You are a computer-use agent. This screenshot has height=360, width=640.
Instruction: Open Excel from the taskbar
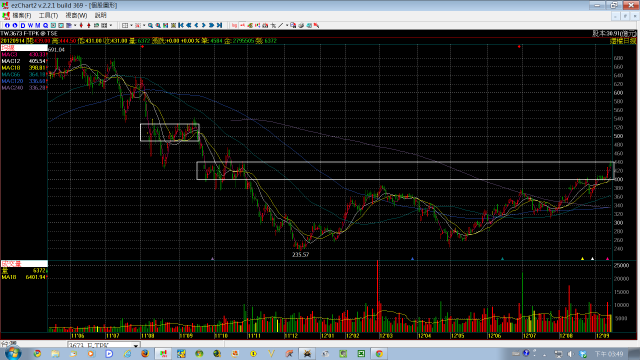click(361, 353)
